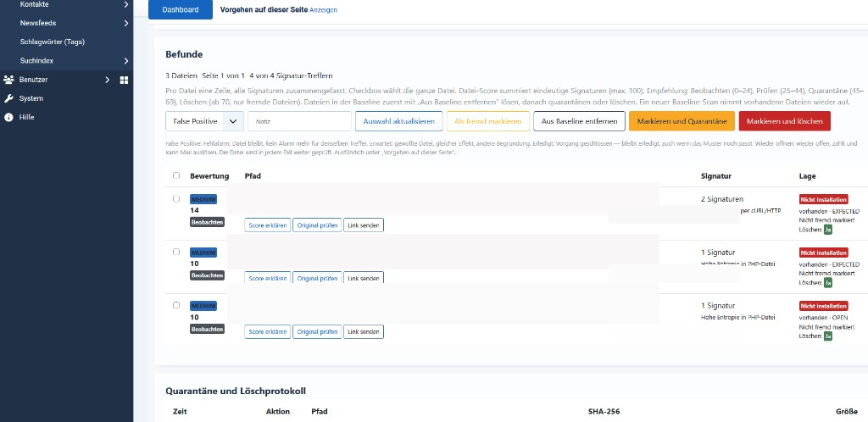Screen dimensions: 868x422
Task: Click the Lage column header
Action: click(807, 176)
